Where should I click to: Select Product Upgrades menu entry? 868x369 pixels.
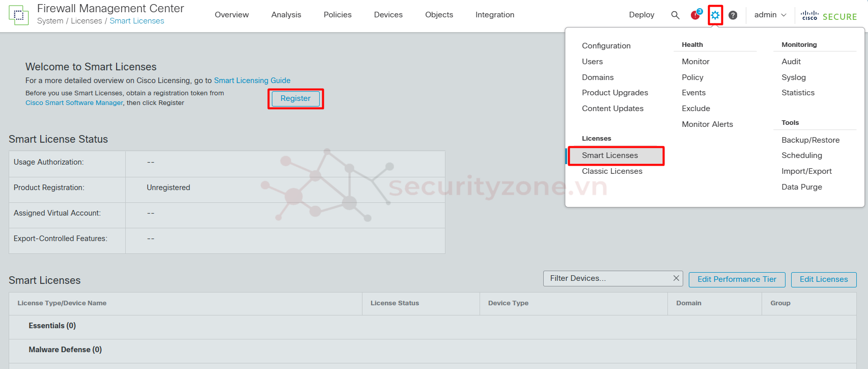[x=615, y=93]
